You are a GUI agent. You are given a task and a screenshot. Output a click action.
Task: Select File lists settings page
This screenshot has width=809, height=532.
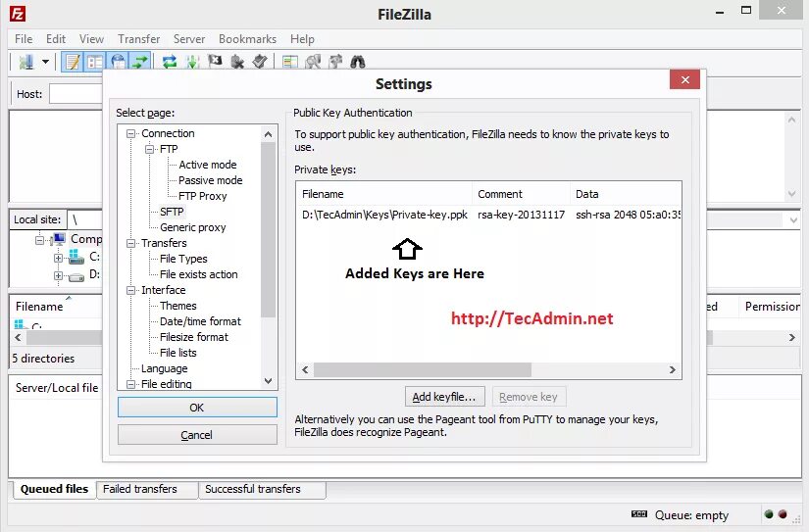pos(178,353)
